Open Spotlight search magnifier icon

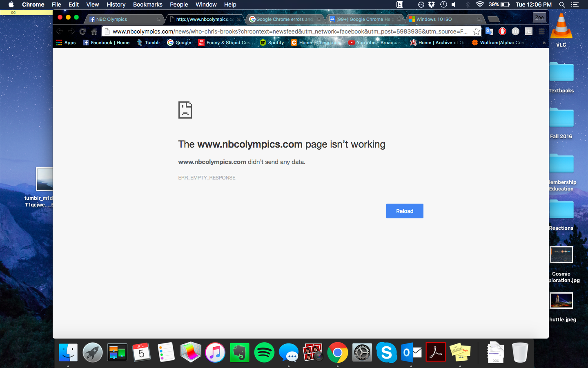click(x=562, y=4)
